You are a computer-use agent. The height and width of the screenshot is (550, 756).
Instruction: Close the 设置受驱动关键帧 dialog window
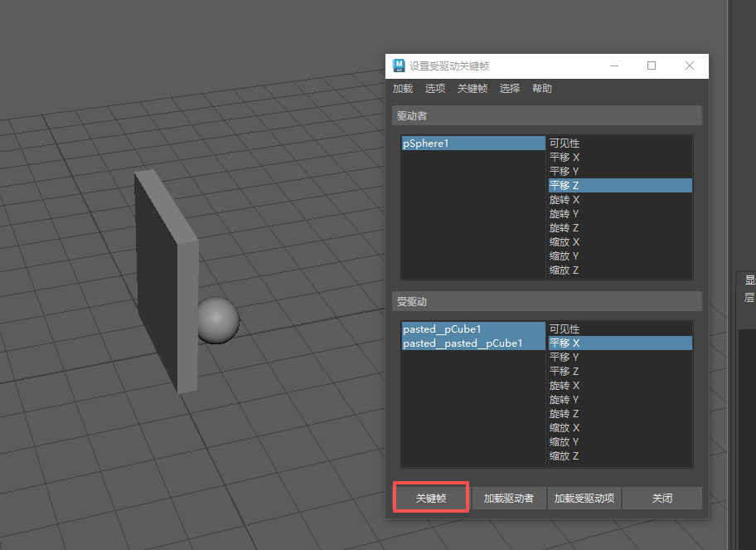pos(690,66)
